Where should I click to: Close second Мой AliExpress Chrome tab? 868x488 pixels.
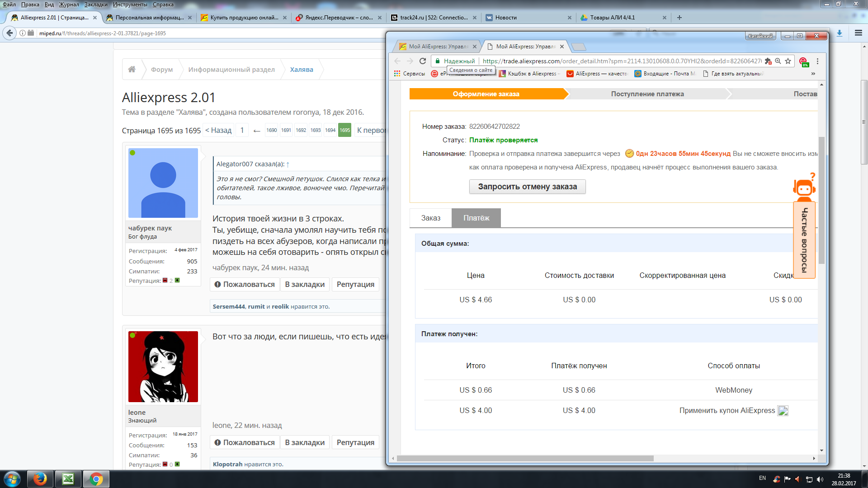[x=562, y=47]
